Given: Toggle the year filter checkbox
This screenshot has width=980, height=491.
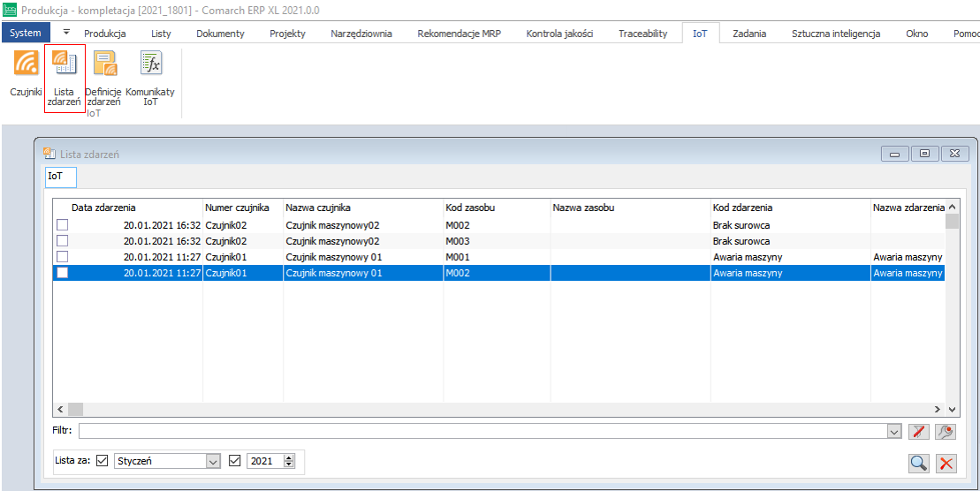Looking at the screenshot, I should [x=235, y=461].
